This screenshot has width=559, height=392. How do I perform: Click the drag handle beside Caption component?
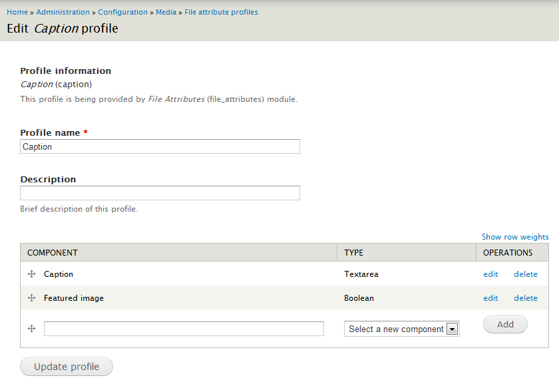point(31,274)
